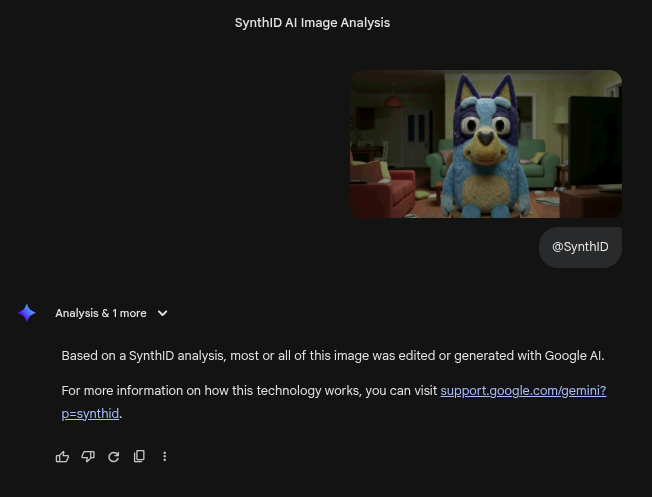The height and width of the screenshot is (497, 652).
Task: Open the uploaded blue dog image
Action: (x=486, y=144)
